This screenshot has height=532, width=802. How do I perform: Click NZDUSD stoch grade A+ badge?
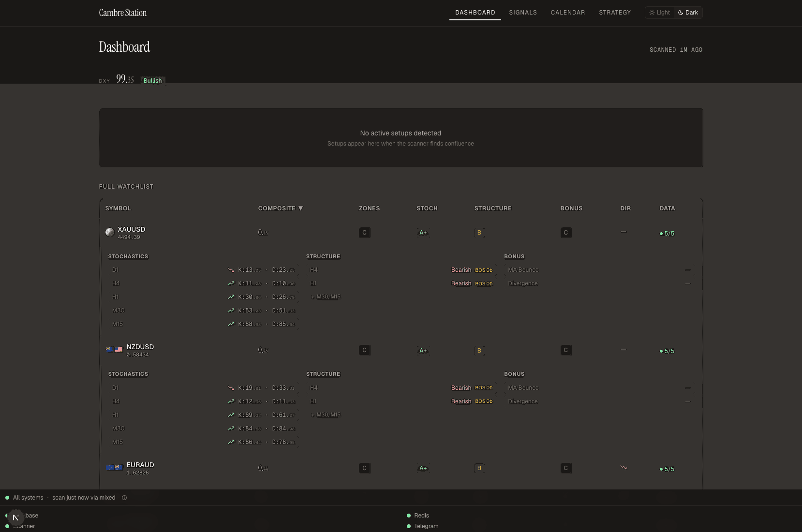(423, 351)
